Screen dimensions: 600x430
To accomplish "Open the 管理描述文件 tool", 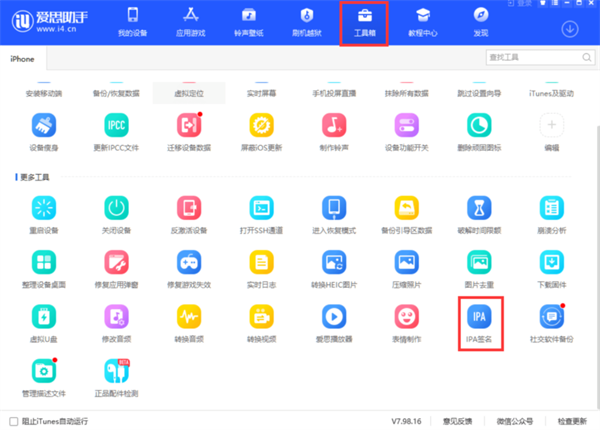I will (x=44, y=371).
